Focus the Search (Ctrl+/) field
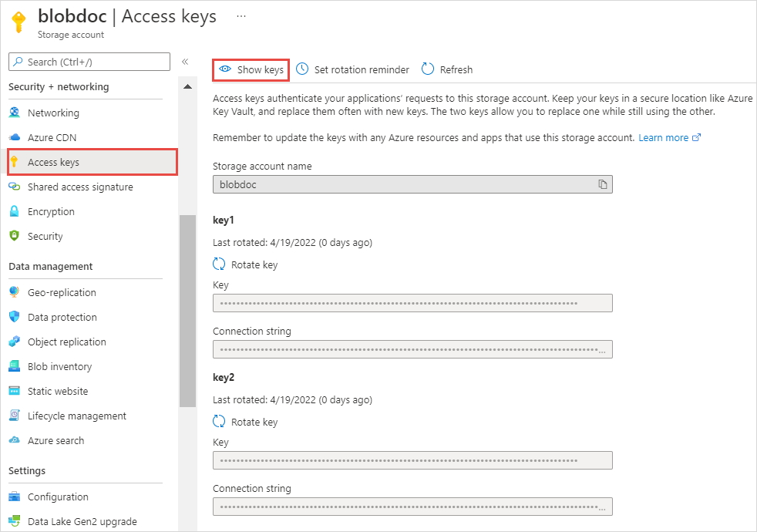 pos(89,62)
